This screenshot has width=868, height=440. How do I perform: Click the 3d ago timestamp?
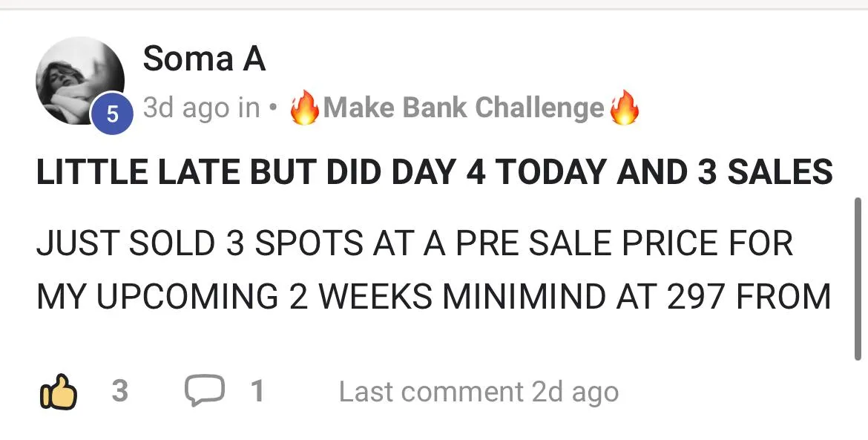(187, 108)
